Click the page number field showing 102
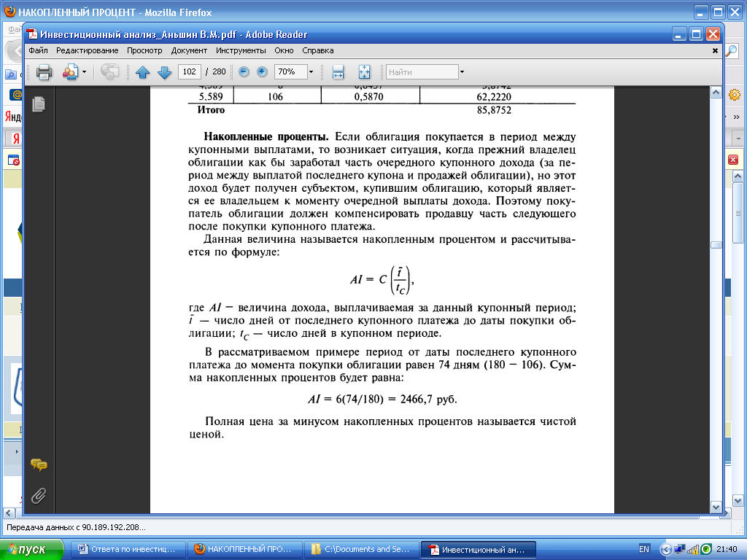 pyautogui.click(x=189, y=72)
